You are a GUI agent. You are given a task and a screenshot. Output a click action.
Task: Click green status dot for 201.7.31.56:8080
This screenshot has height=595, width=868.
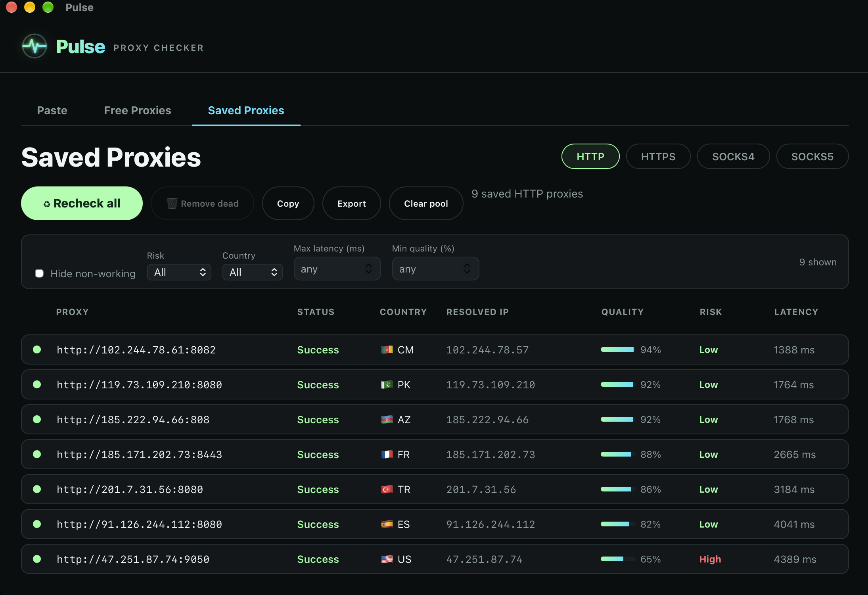click(x=37, y=489)
